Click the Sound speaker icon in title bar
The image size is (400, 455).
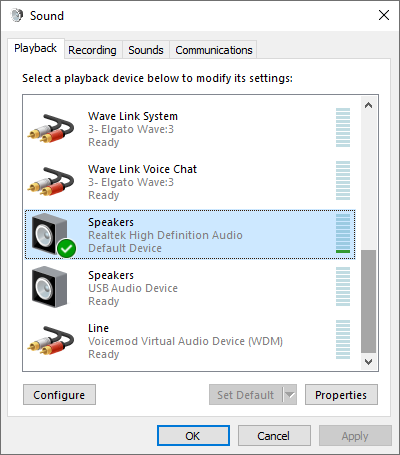pyautogui.click(x=17, y=15)
